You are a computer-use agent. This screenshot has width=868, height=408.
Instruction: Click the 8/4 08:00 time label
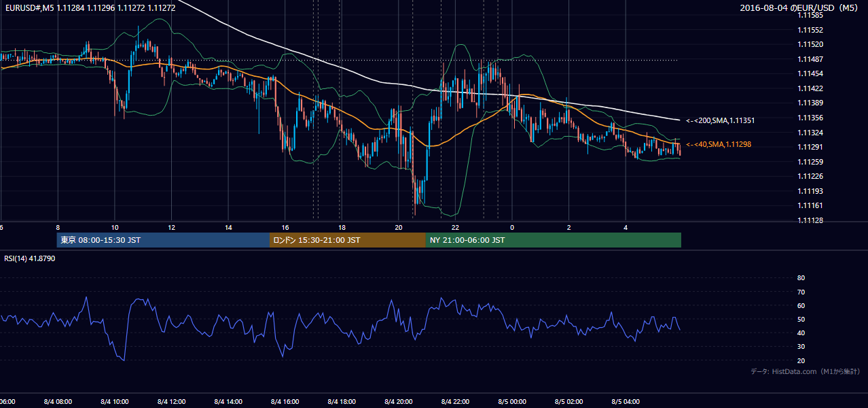57,402
